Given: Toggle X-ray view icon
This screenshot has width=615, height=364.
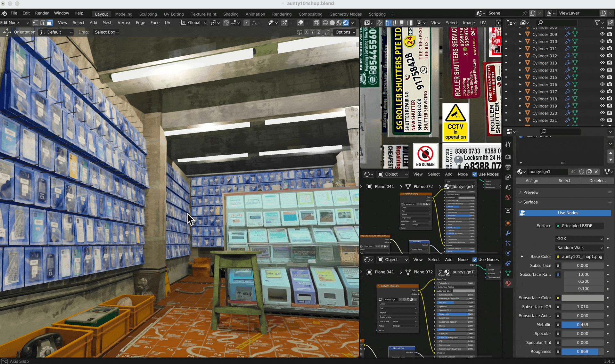Looking at the screenshot, I should tap(316, 23).
